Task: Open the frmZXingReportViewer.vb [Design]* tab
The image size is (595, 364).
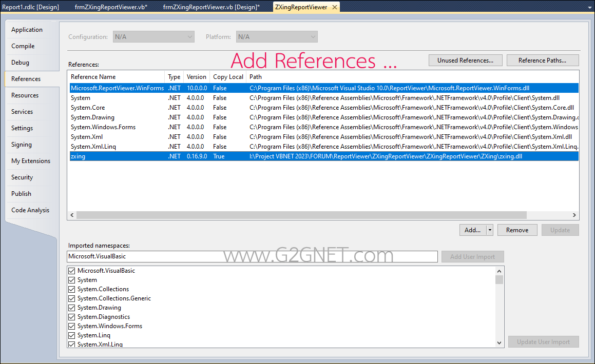Action: pyautogui.click(x=212, y=7)
